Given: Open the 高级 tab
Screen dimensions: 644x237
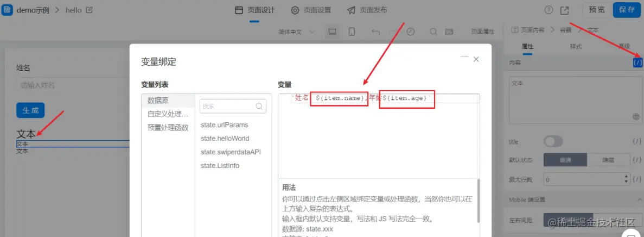Looking at the screenshot, I should (624, 47).
